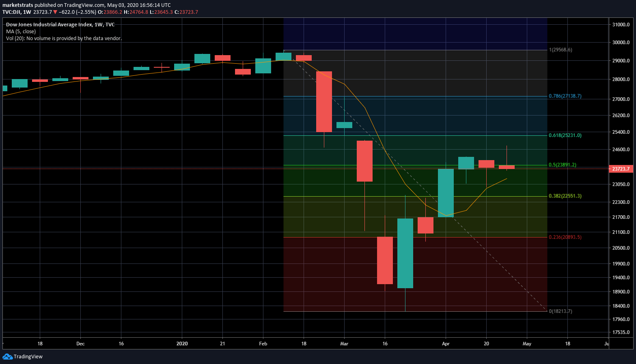Click the 0.786(27138.7) Fibonacci label
The width and height of the screenshot is (636, 364).
[x=565, y=96]
